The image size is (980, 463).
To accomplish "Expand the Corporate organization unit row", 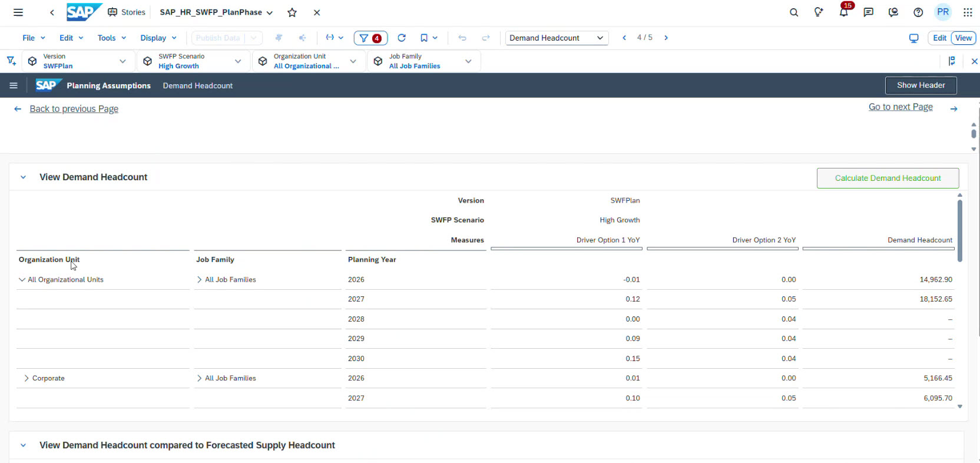I will click(x=27, y=378).
